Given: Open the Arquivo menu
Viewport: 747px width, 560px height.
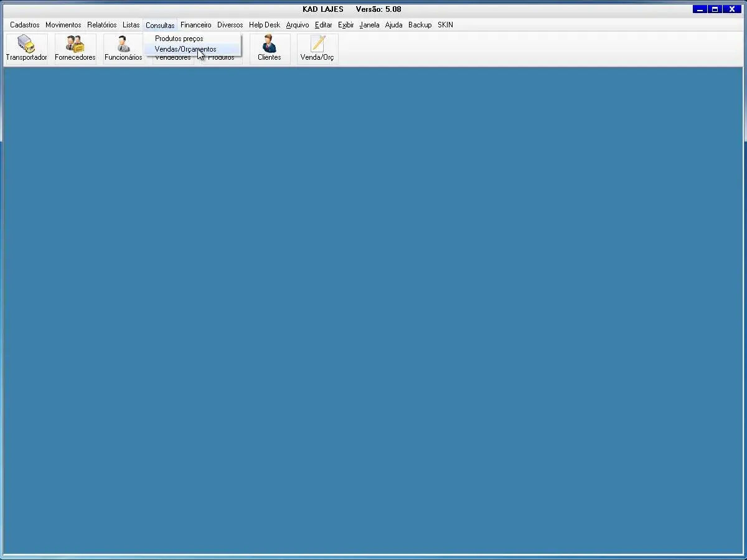Looking at the screenshot, I should [298, 25].
